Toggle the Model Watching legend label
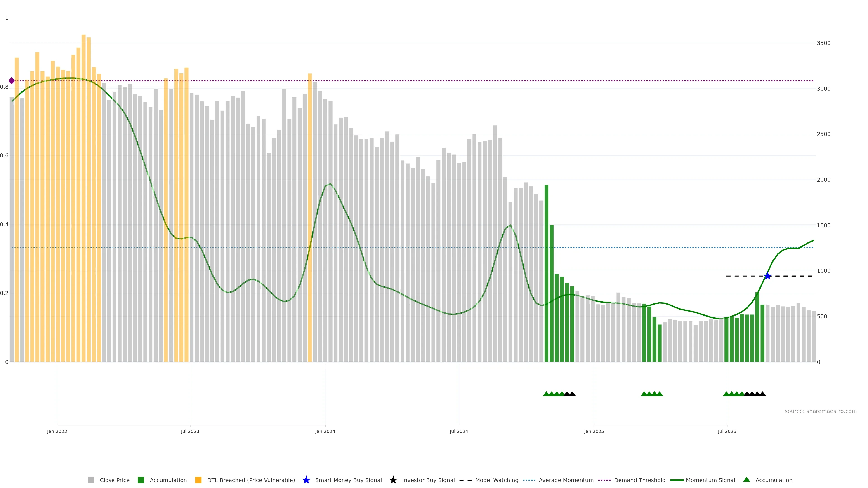The image size is (868, 488). point(496,480)
